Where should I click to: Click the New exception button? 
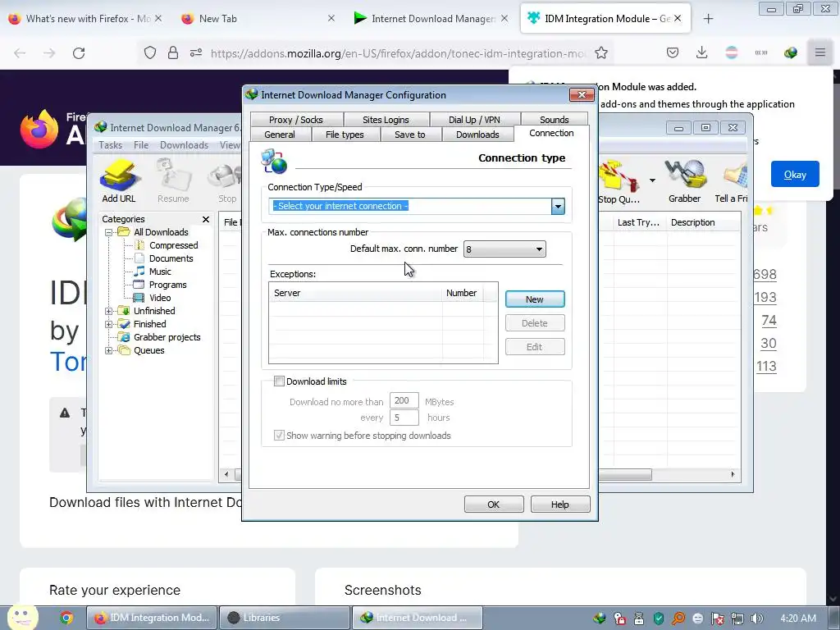click(535, 299)
